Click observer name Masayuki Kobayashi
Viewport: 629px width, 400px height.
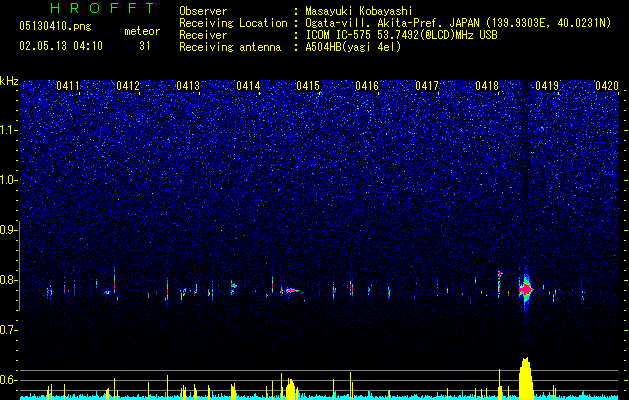click(359, 11)
